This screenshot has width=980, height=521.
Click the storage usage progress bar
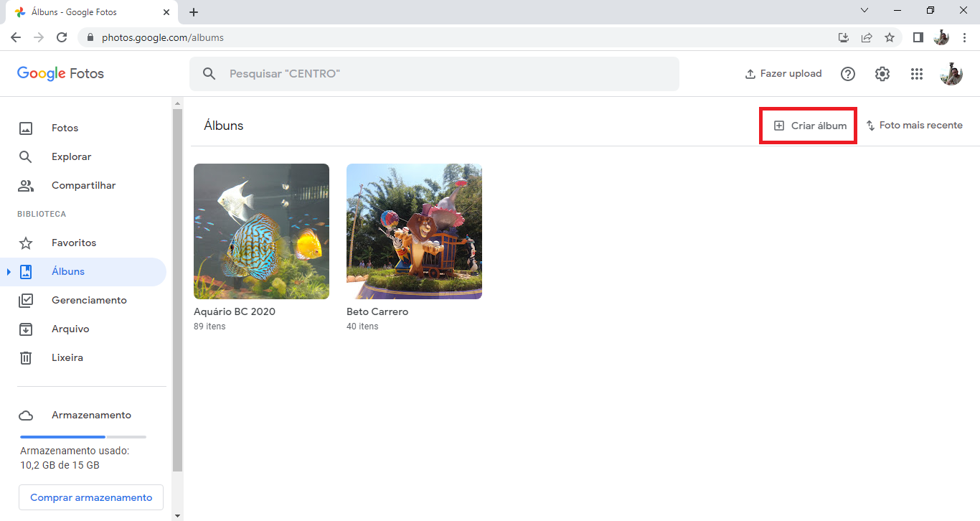(83, 436)
